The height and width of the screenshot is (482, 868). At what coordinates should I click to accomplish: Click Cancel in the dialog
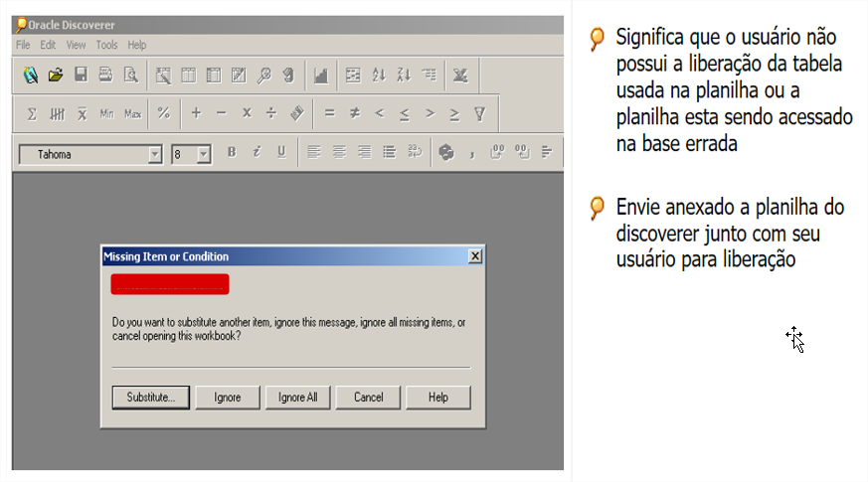[368, 398]
